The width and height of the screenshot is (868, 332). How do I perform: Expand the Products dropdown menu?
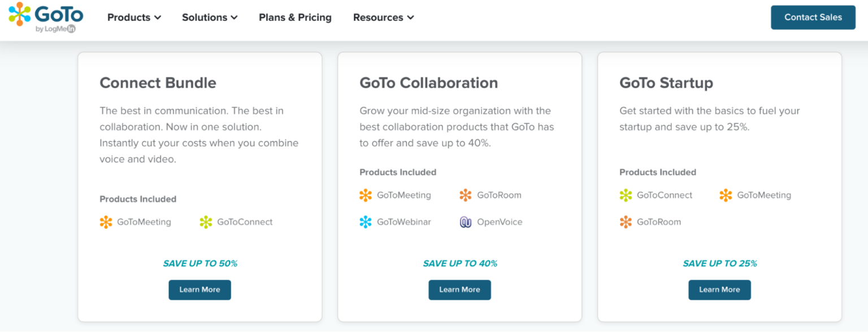[x=134, y=18]
